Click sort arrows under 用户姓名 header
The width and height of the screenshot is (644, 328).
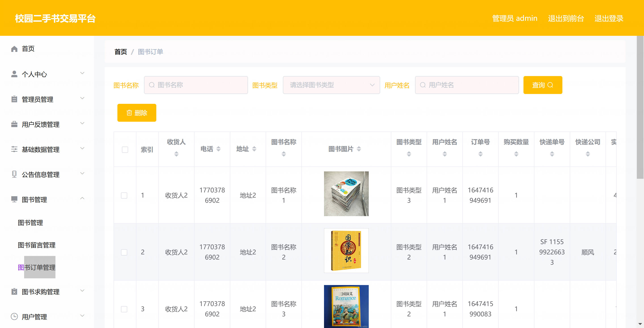[x=445, y=154]
